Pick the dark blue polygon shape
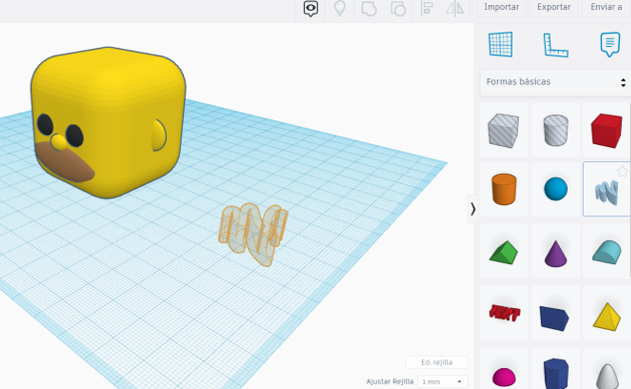Viewport: 631px width, 389px height. click(x=556, y=373)
